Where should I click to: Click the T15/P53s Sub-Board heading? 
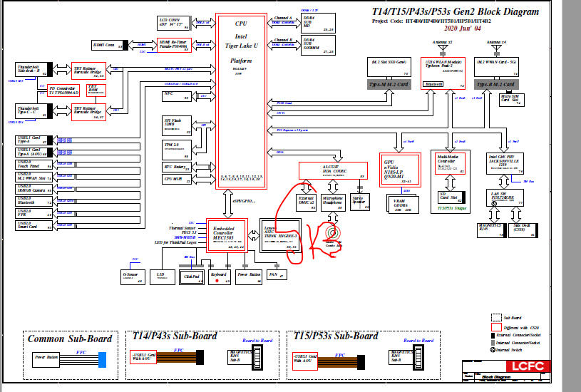pyautogui.click(x=336, y=336)
